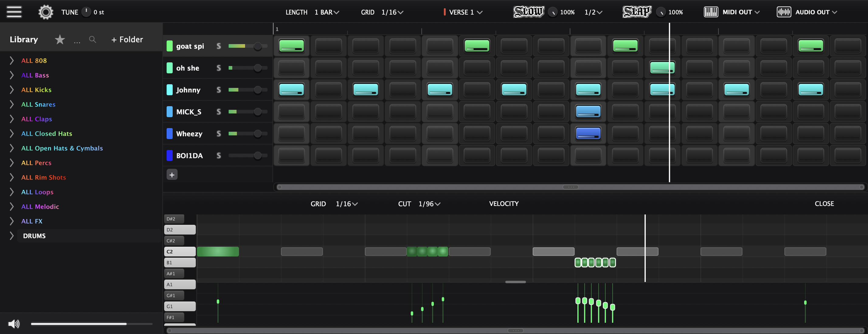Solo the Wheezy track

[x=219, y=134]
